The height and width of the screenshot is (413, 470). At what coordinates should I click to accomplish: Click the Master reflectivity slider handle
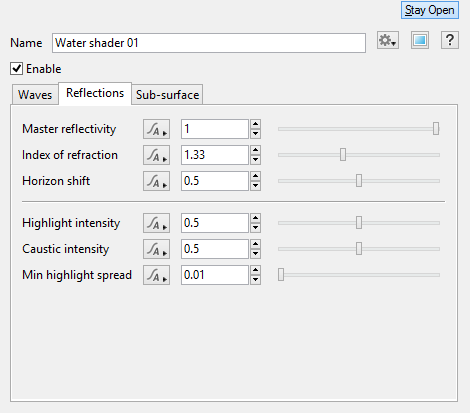pyautogui.click(x=436, y=129)
